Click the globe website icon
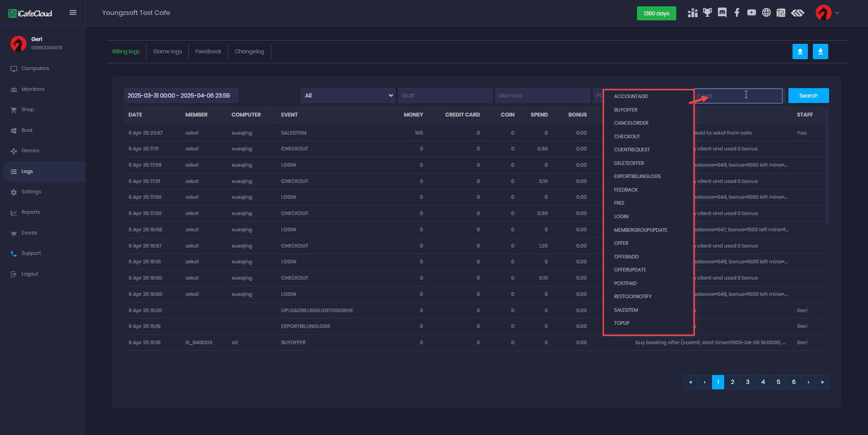This screenshot has height=435, width=868. pyautogui.click(x=766, y=13)
